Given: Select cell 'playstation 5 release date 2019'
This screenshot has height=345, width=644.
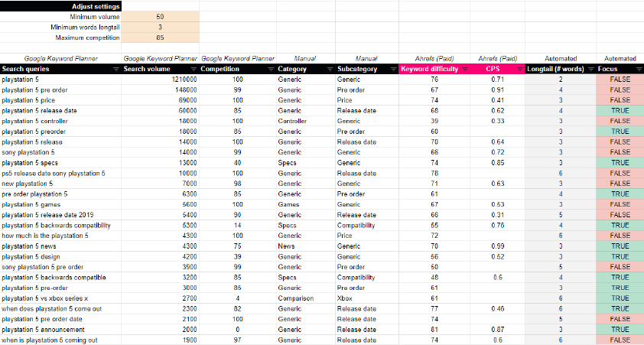Looking at the screenshot, I should tap(60, 215).
